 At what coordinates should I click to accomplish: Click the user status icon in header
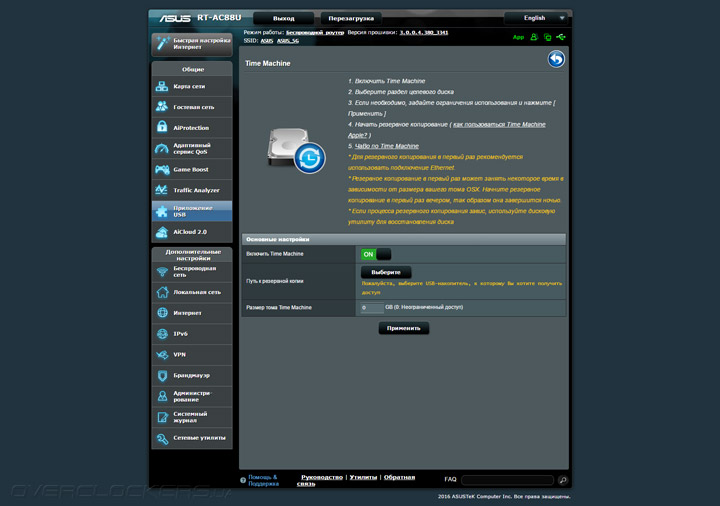coord(534,37)
